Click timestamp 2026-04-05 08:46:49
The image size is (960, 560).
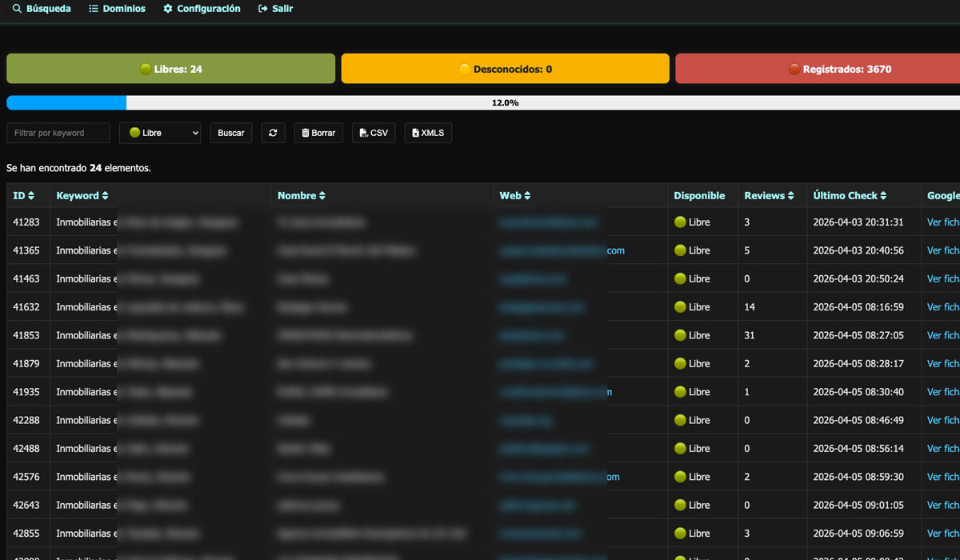858,420
